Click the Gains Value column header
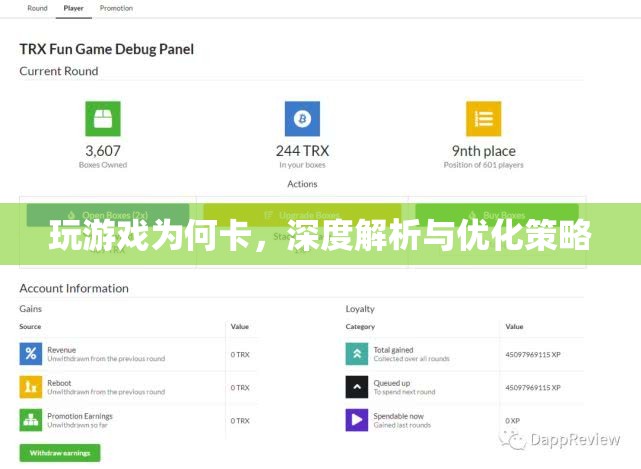 click(x=240, y=326)
